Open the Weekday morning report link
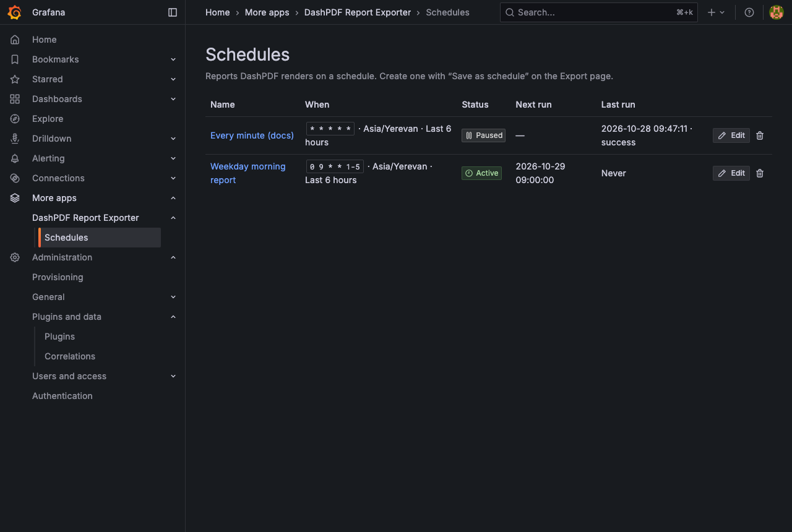 [248, 173]
